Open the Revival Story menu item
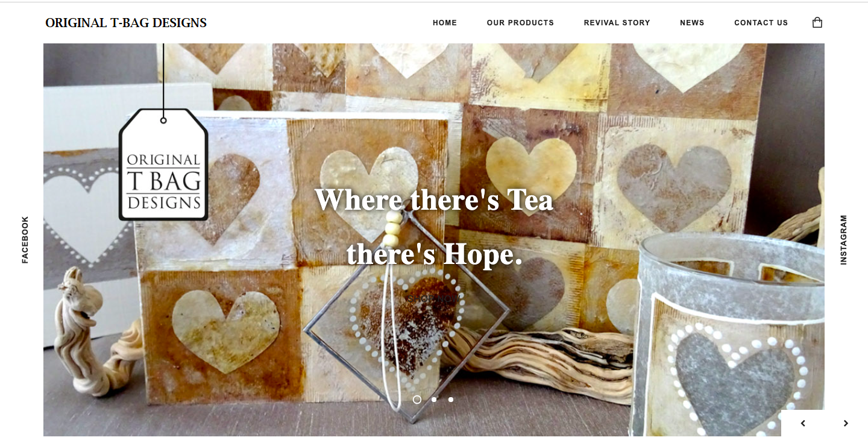The height and width of the screenshot is (446, 868). (x=617, y=23)
